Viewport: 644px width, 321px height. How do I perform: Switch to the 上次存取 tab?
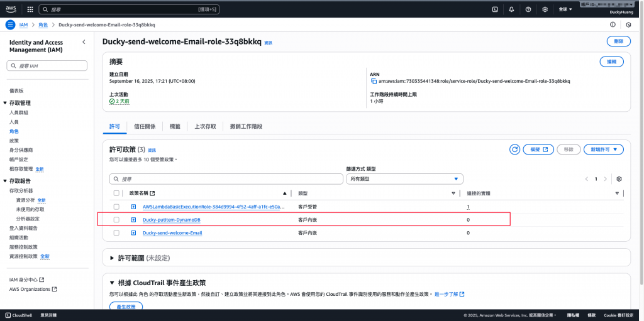pyautogui.click(x=206, y=126)
